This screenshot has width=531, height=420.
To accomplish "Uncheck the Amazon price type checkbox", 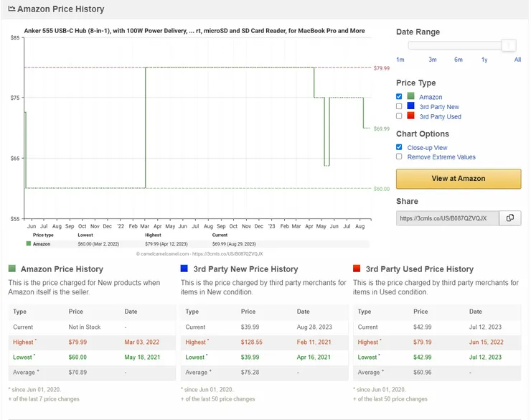I will pyautogui.click(x=399, y=96).
